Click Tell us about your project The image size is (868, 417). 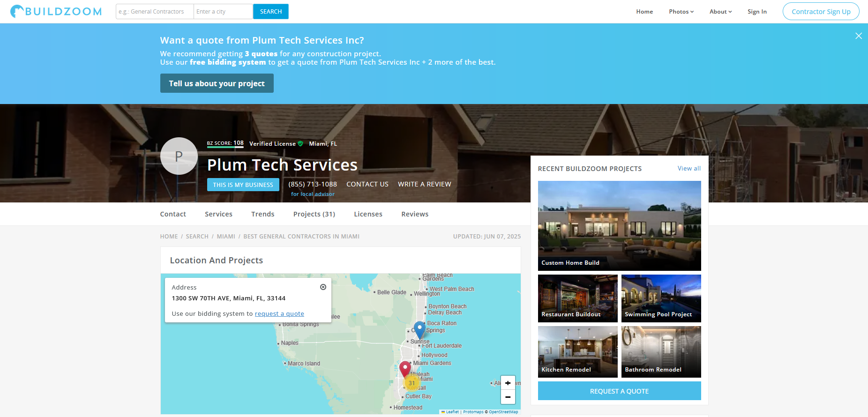pyautogui.click(x=217, y=83)
